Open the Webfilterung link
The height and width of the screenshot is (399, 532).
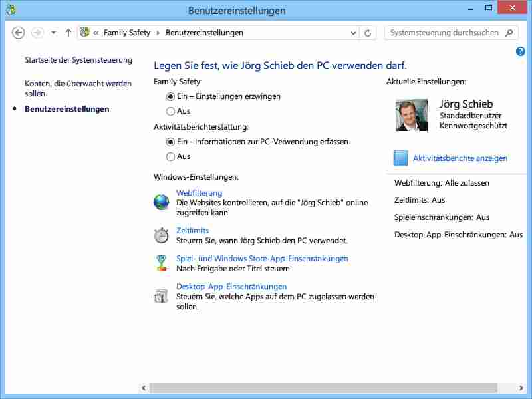199,193
